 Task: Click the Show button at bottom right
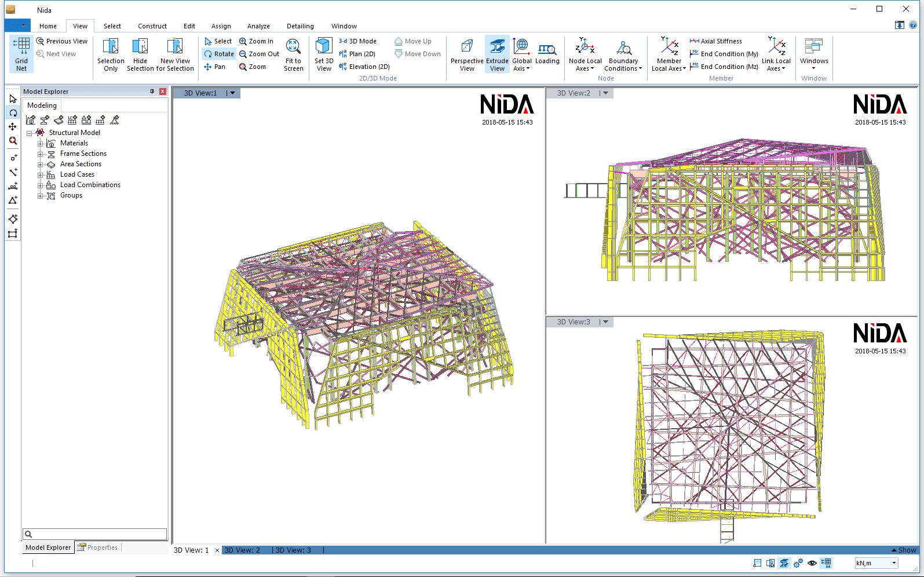click(x=904, y=550)
